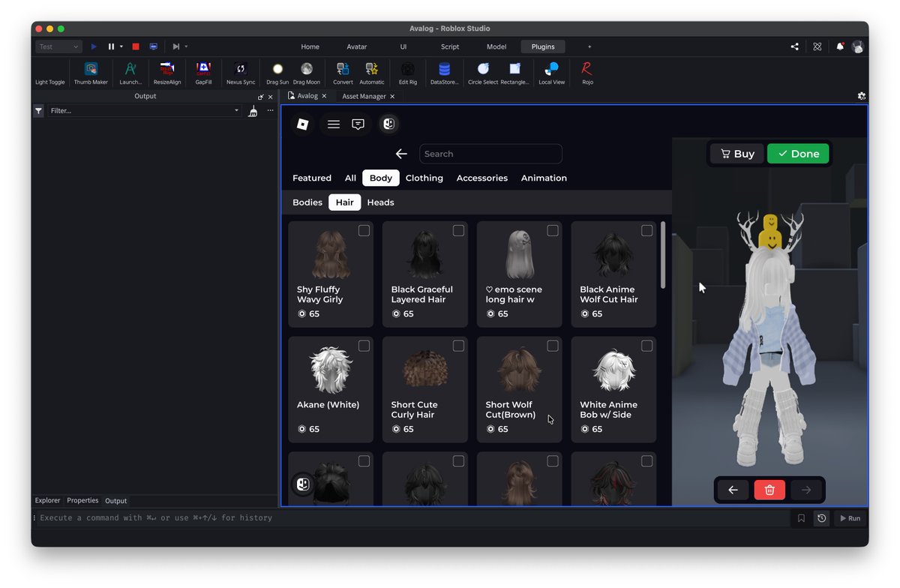The image size is (900, 588).
Task: Open the Test mode dropdown
Action: click(x=58, y=46)
